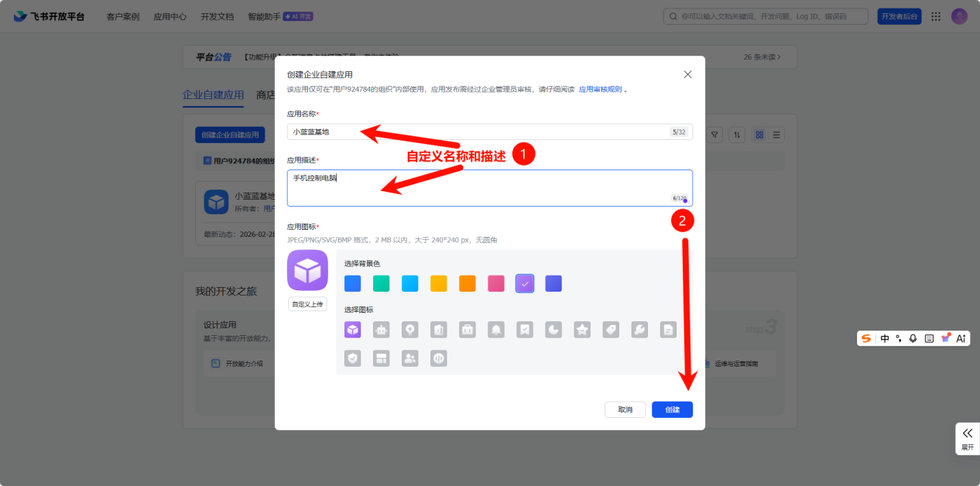This screenshot has height=486, width=980.
Task: Expand the 展开 side panel
Action: point(967,438)
